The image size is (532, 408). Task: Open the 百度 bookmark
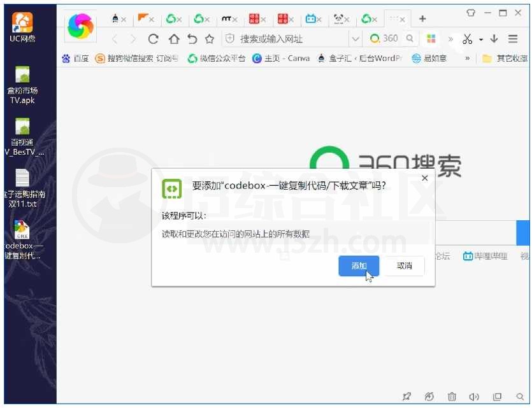point(75,59)
